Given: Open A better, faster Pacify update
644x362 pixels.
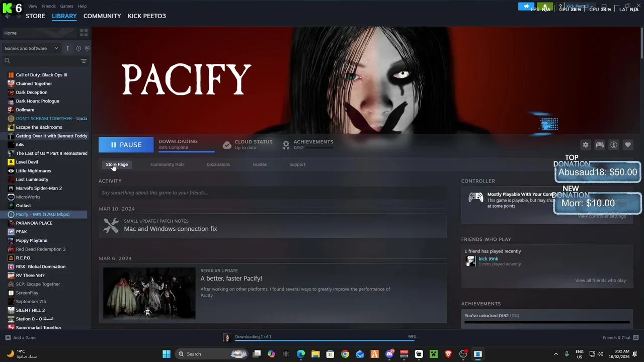Looking at the screenshot, I should 231,279.
